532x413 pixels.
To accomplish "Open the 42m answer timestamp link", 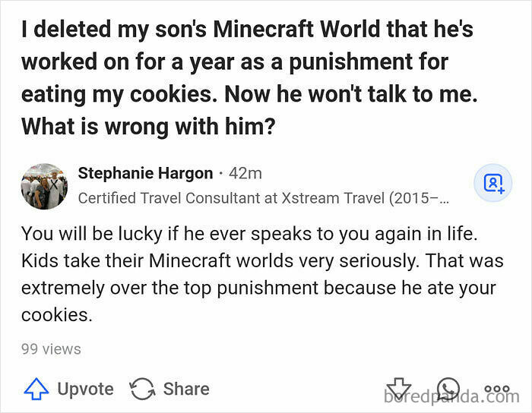I will [245, 173].
